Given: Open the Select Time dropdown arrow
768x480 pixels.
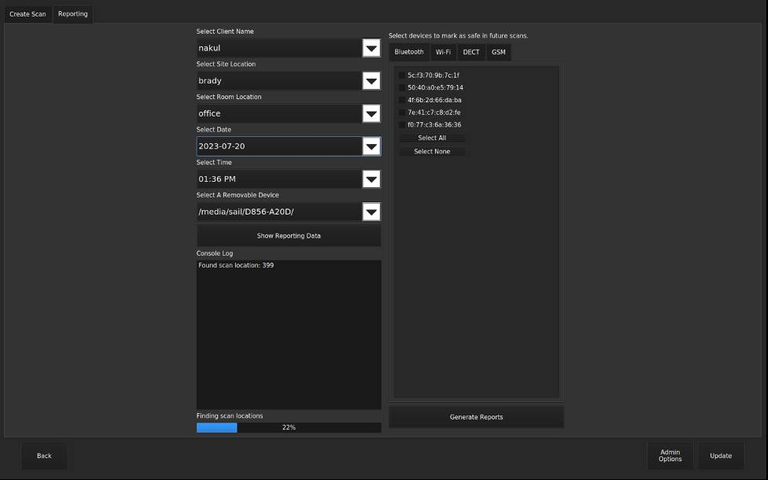Looking at the screenshot, I should click(x=371, y=179).
